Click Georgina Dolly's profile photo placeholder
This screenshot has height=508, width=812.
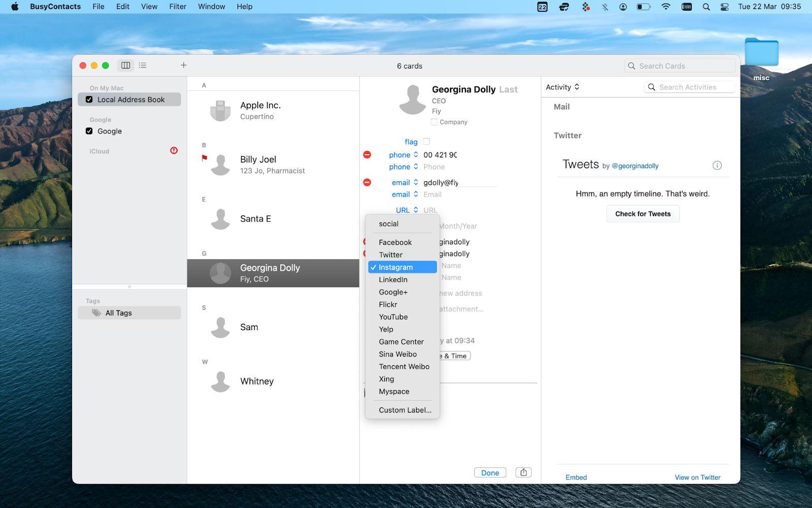413,100
